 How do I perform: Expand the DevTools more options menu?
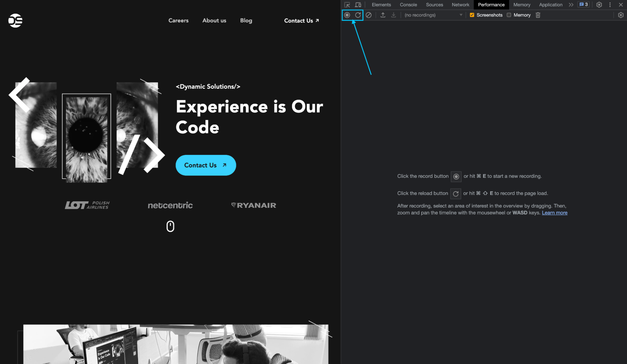pos(610,4)
